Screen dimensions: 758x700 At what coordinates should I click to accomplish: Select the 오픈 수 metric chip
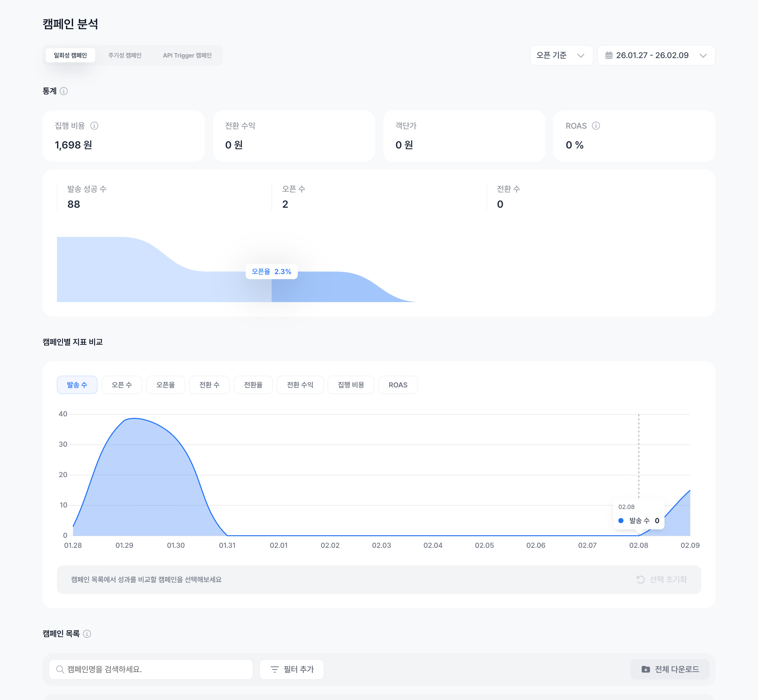pos(122,385)
